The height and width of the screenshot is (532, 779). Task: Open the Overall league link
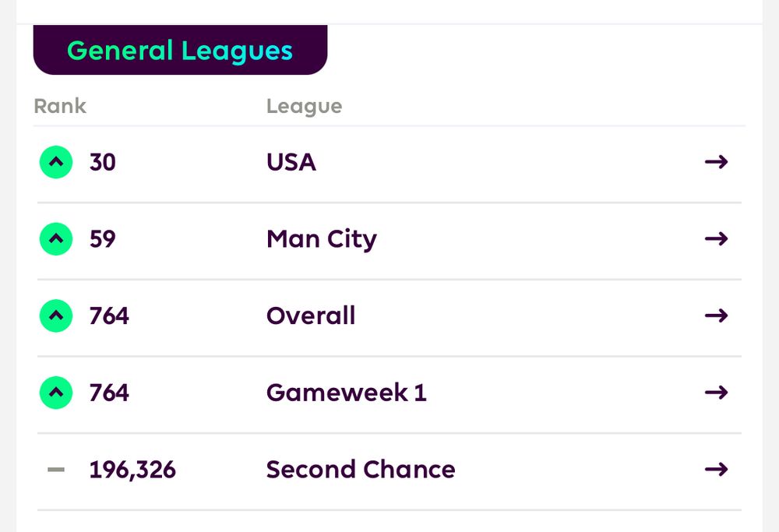(311, 315)
